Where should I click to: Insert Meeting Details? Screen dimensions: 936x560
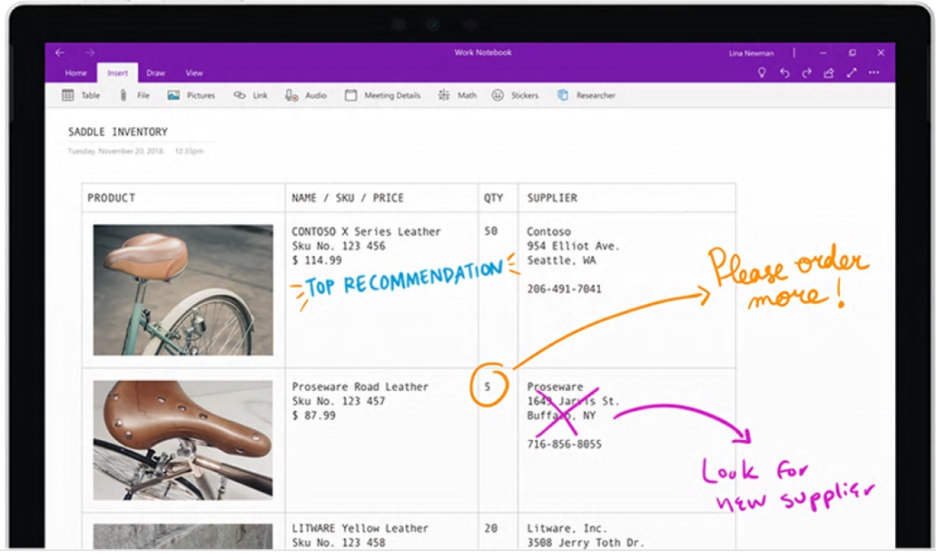click(x=383, y=95)
